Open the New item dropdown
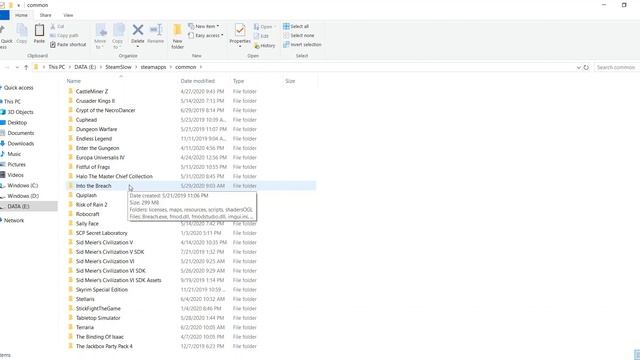 click(204, 27)
